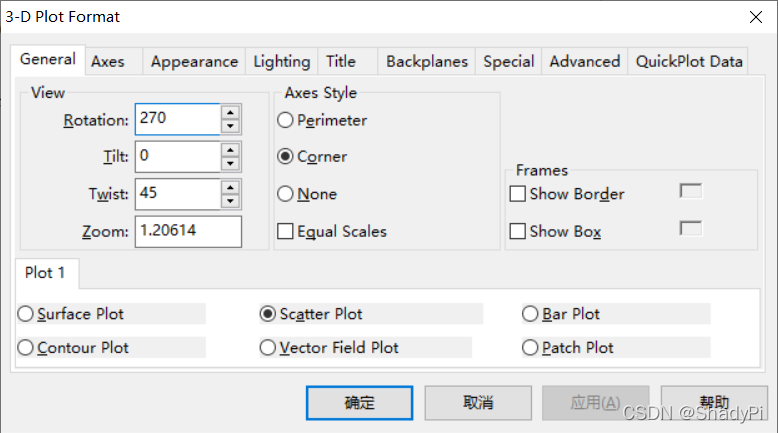Select Perimeter axes style
The image size is (778, 433).
click(286, 120)
